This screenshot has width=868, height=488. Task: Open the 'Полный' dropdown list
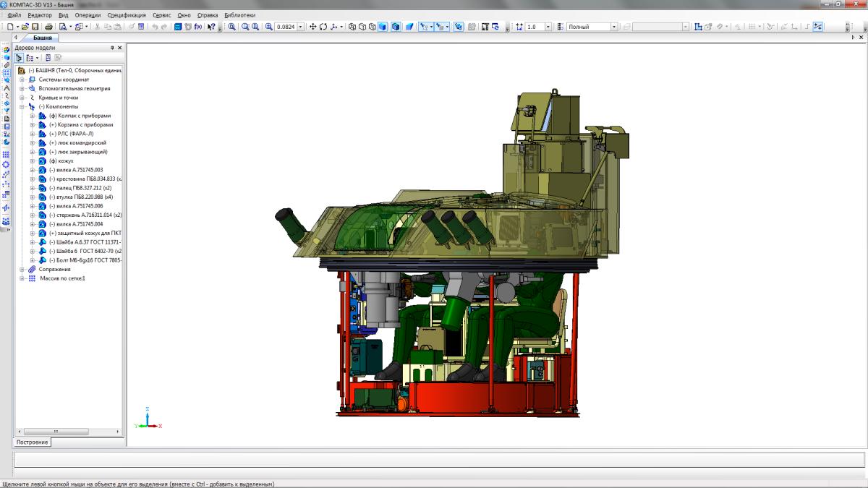click(x=614, y=27)
